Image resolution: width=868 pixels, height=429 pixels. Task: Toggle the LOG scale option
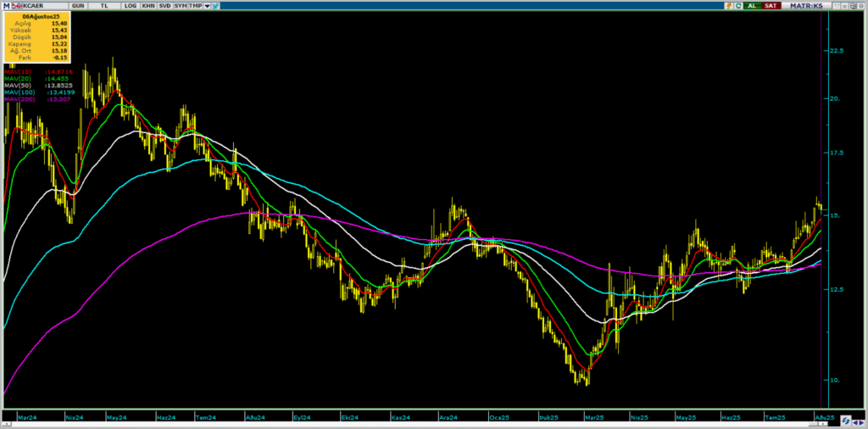tap(130, 5)
